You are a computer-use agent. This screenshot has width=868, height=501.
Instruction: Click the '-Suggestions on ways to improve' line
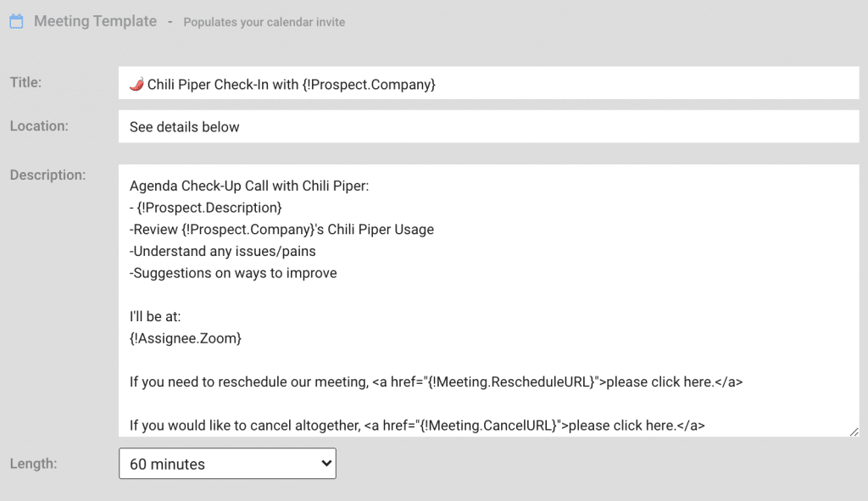[x=233, y=273]
